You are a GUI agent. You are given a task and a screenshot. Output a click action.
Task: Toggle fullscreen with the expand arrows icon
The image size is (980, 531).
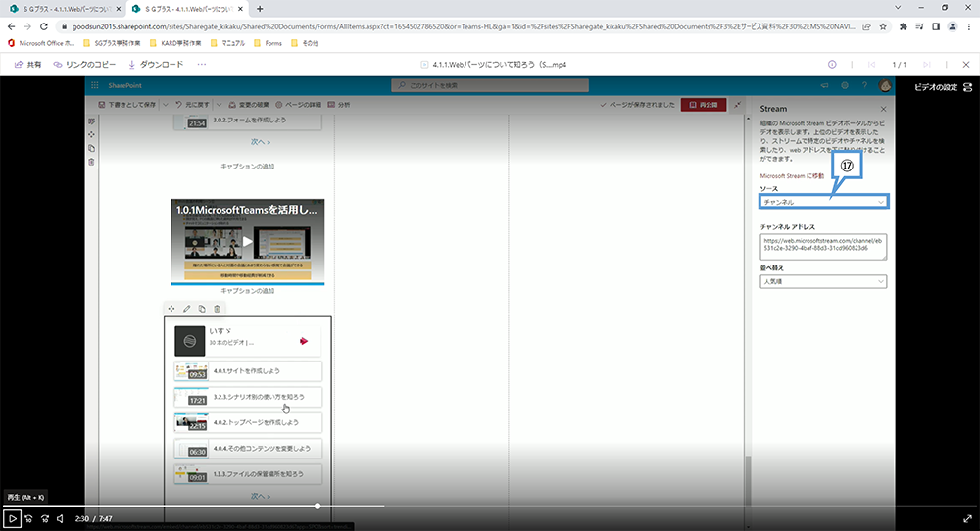click(967, 518)
